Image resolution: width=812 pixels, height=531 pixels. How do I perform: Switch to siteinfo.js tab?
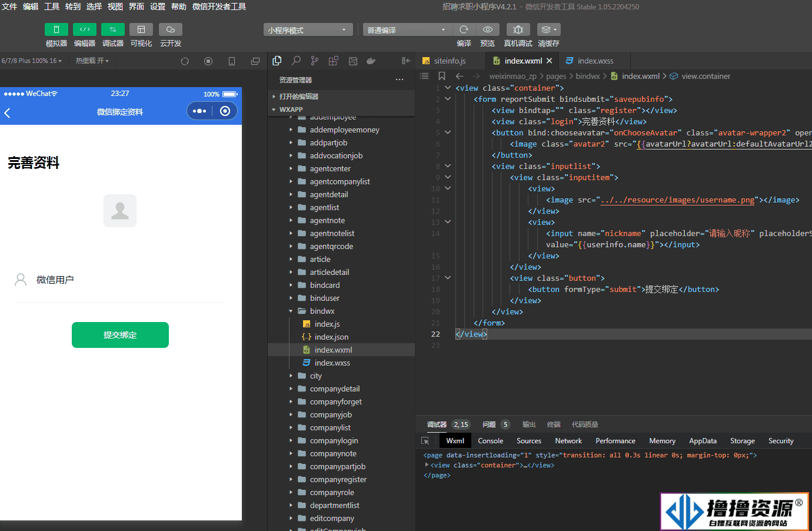click(x=450, y=61)
